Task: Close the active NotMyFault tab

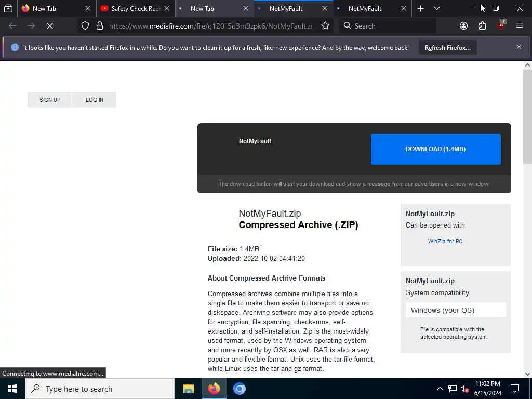Action: [x=325, y=8]
